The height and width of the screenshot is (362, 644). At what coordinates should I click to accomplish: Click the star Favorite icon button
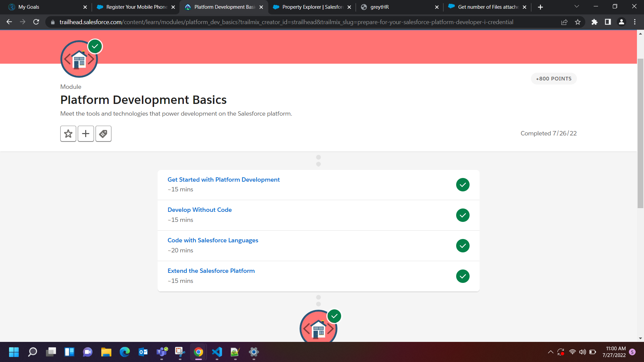click(x=68, y=134)
